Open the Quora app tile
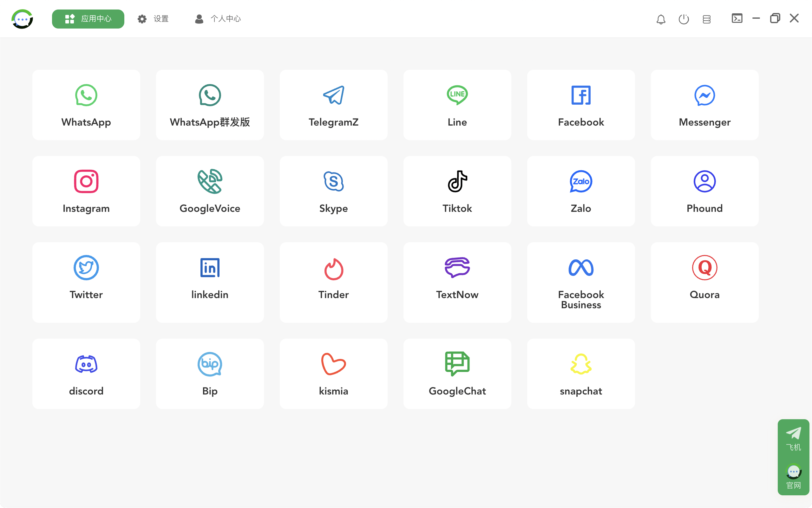Screen dimensions: 812x508 point(704,282)
